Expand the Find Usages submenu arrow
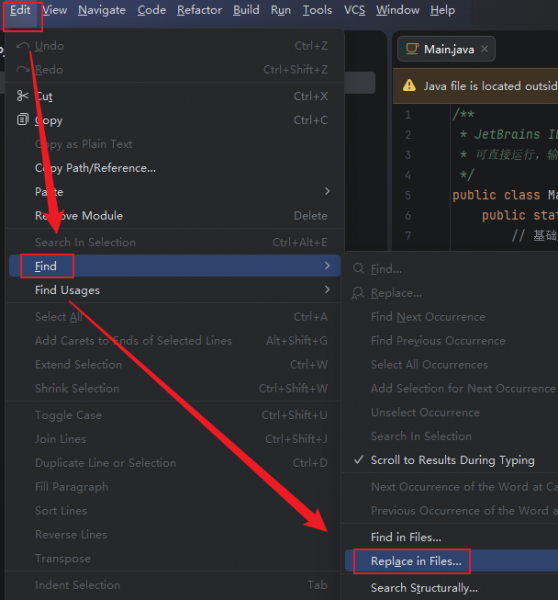 point(327,289)
